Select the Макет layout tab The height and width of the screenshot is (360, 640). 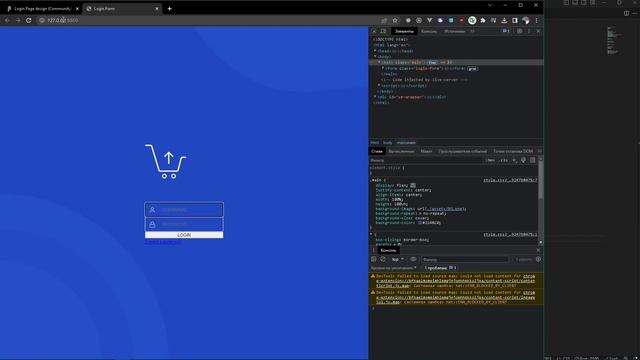pyautogui.click(x=426, y=151)
